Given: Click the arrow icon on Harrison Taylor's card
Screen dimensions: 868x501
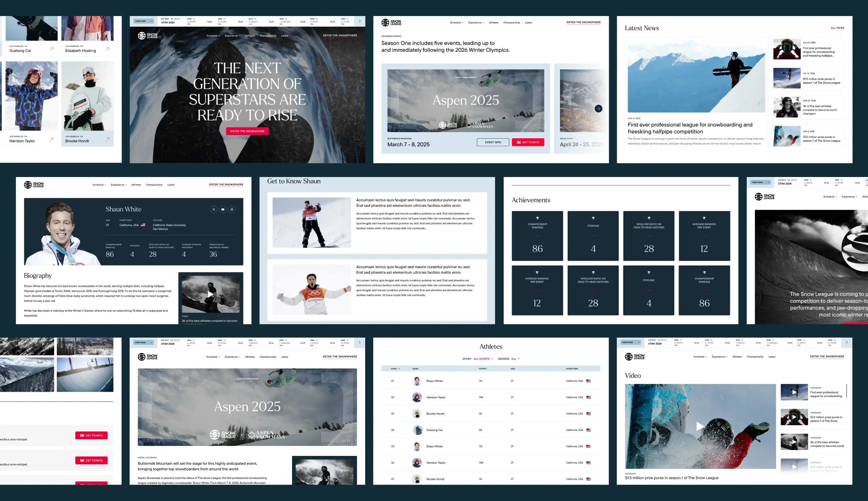Looking at the screenshot, I should click(52, 139).
